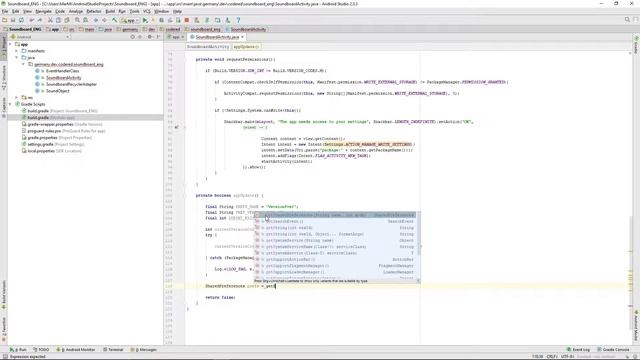The width and height of the screenshot is (640, 360).
Task: Click the Project panel settings gear icon
Action: [150, 37]
